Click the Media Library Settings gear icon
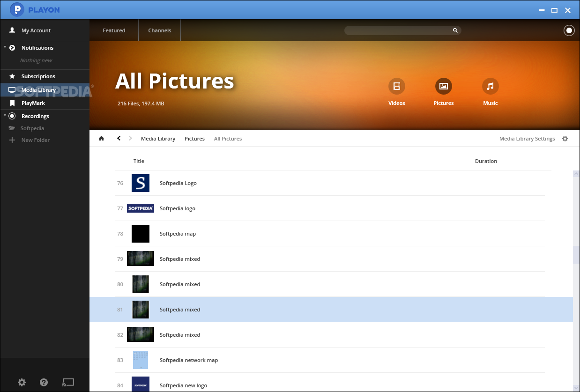The image size is (580, 392). pyautogui.click(x=565, y=139)
